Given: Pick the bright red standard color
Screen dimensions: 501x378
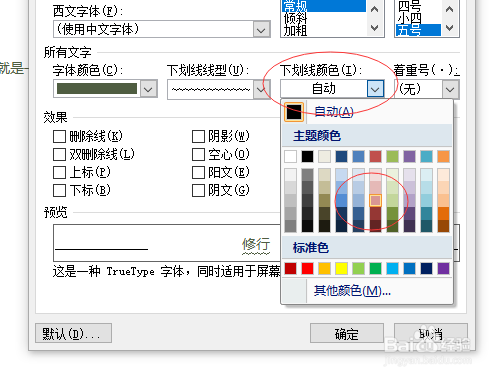Looking at the screenshot, I should (307, 268).
